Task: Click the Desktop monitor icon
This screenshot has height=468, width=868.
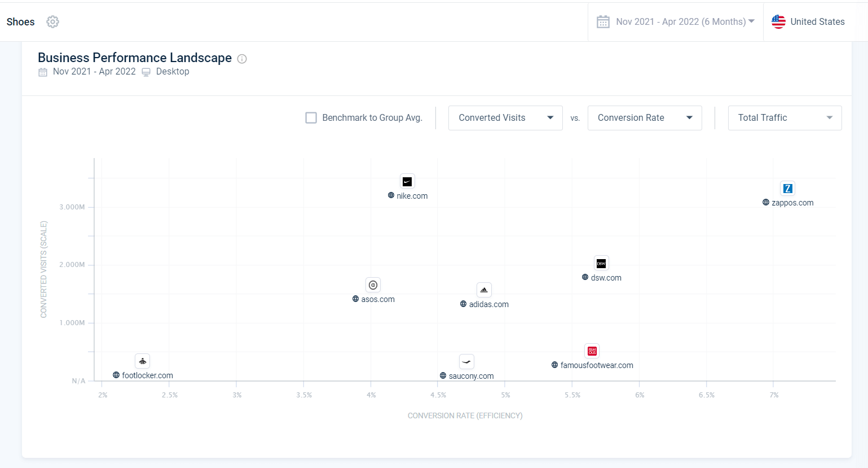Action: 146,72
